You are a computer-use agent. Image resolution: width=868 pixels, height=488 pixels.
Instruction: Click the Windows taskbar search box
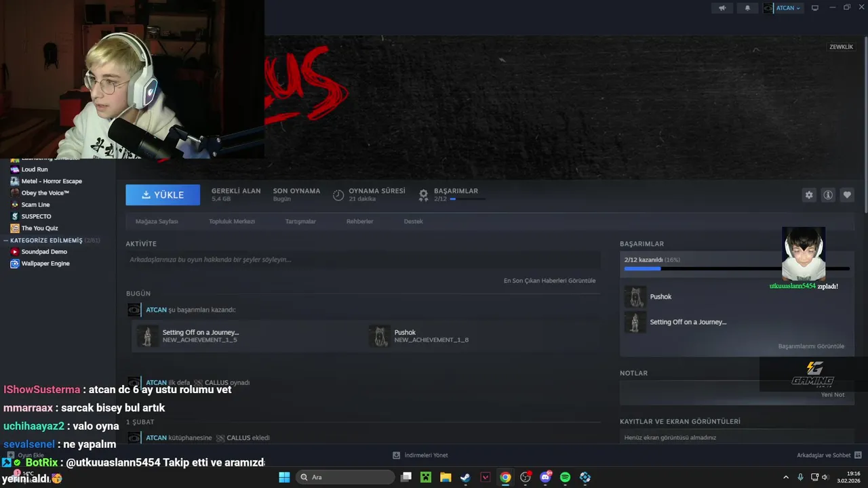point(346,477)
